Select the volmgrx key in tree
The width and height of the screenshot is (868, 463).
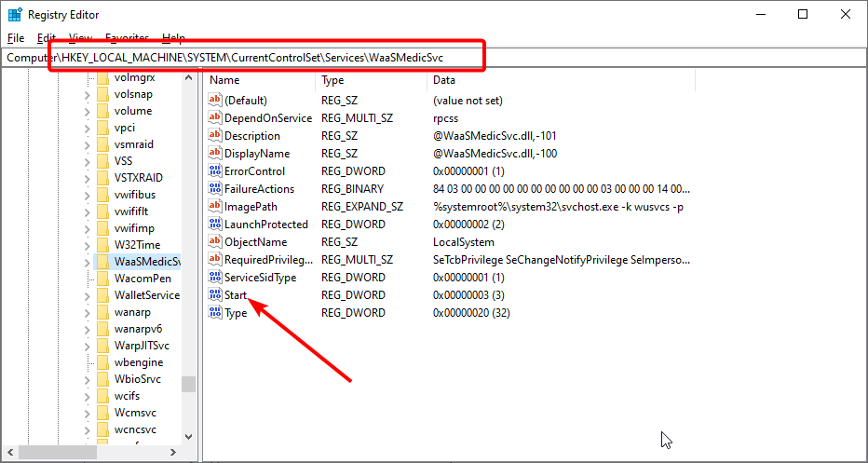(134, 77)
